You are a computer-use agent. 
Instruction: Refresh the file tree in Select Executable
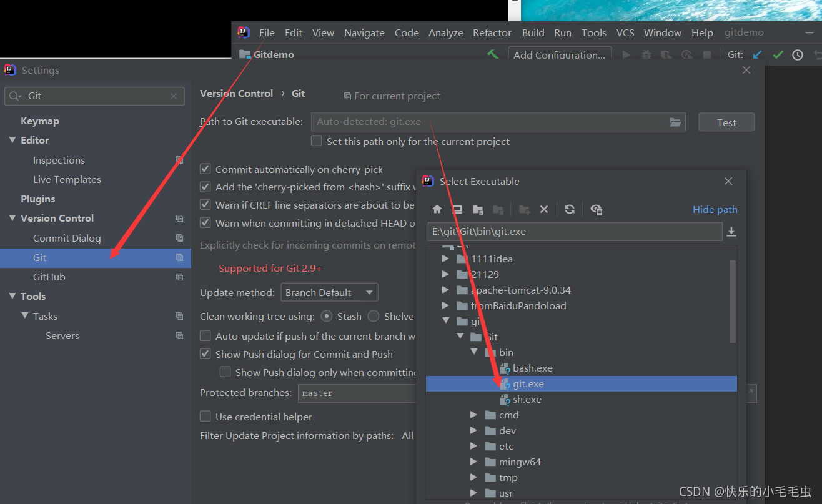tap(569, 209)
